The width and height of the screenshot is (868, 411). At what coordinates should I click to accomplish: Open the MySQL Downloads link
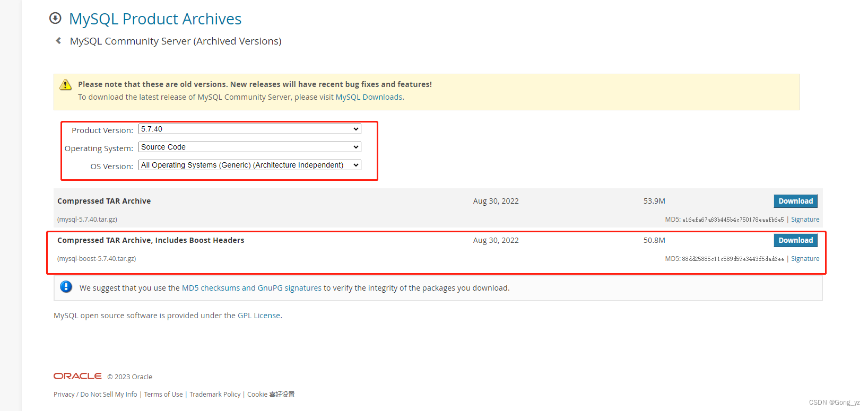point(369,97)
